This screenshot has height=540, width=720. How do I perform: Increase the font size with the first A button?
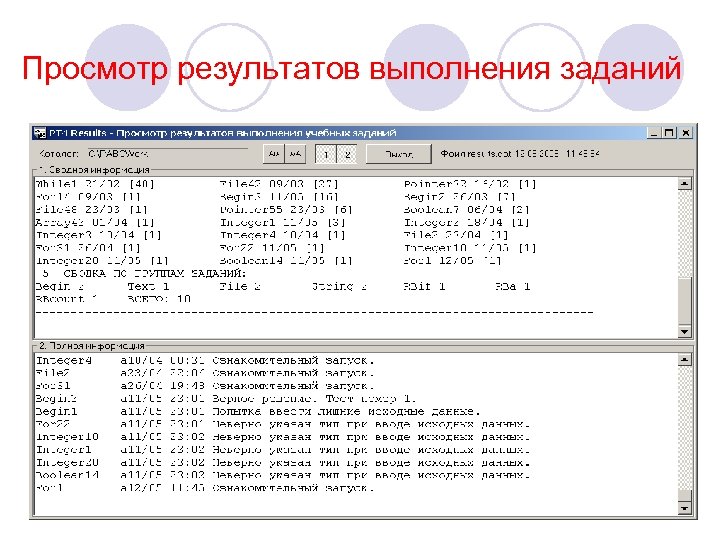click(x=274, y=154)
